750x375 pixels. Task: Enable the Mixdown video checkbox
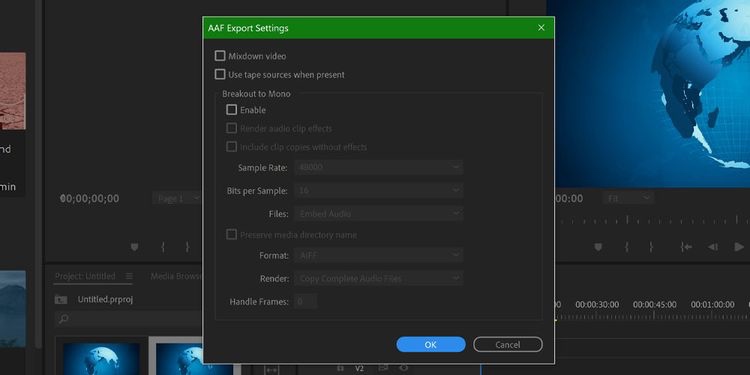[x=220, y=56]
